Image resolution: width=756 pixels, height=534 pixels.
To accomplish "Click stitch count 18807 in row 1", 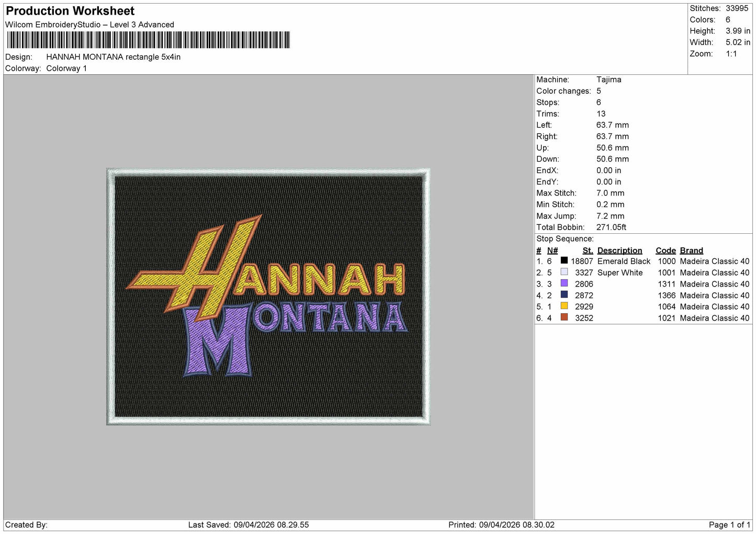I will tap(582, 262).
